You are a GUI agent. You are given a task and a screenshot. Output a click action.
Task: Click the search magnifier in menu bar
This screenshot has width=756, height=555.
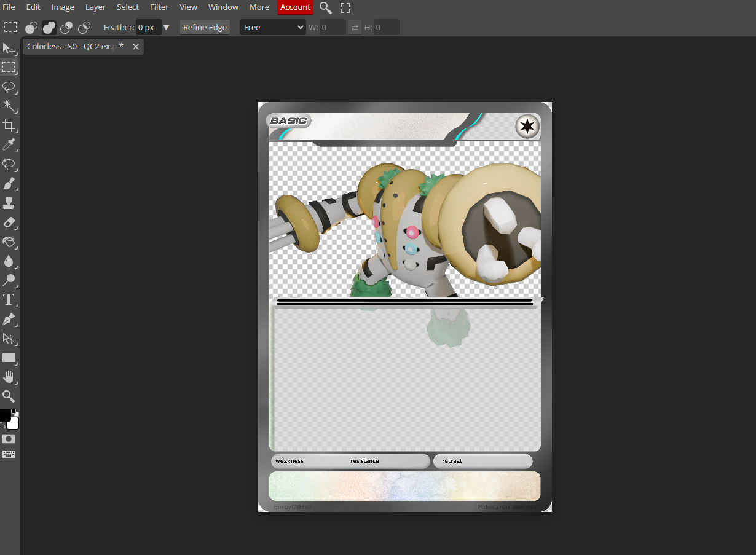point(326,7)
